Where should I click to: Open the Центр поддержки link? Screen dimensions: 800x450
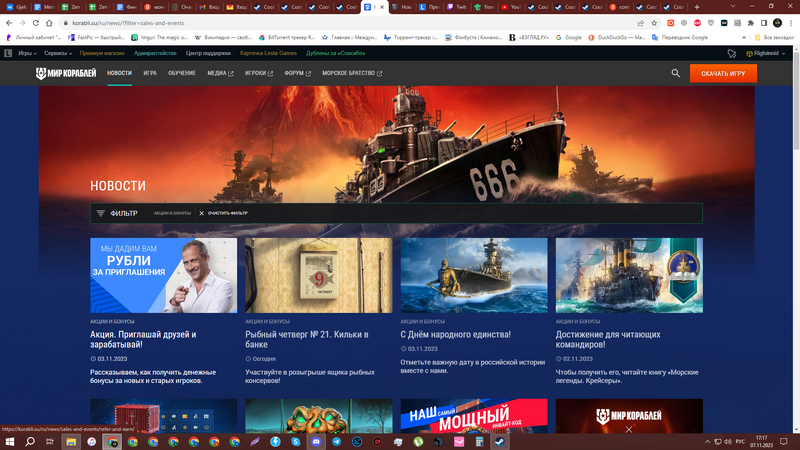[208, 53]
